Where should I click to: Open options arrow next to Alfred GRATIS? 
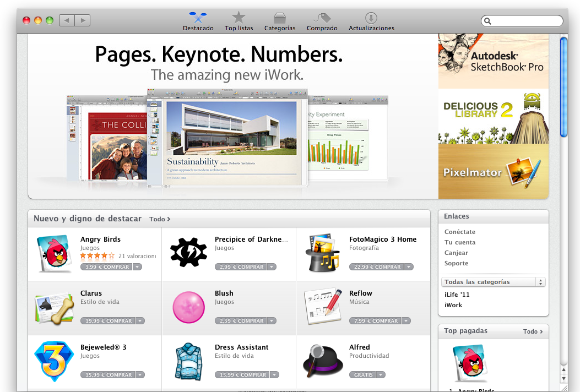pos(381,374)
